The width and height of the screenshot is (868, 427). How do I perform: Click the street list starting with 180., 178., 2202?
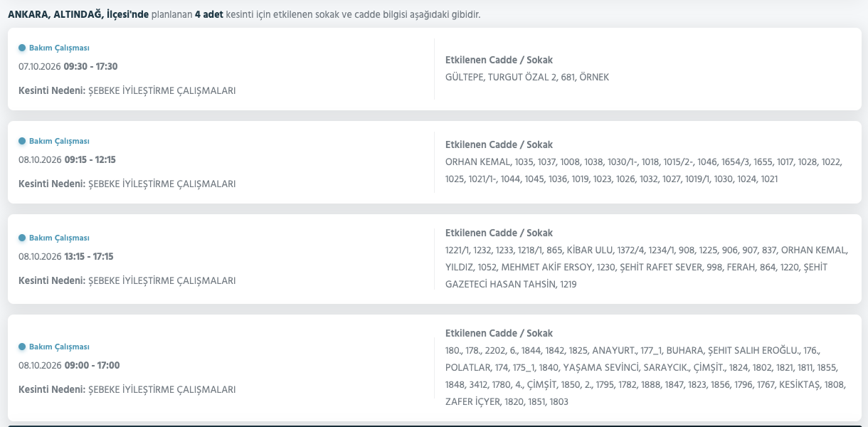pos(645,376)
